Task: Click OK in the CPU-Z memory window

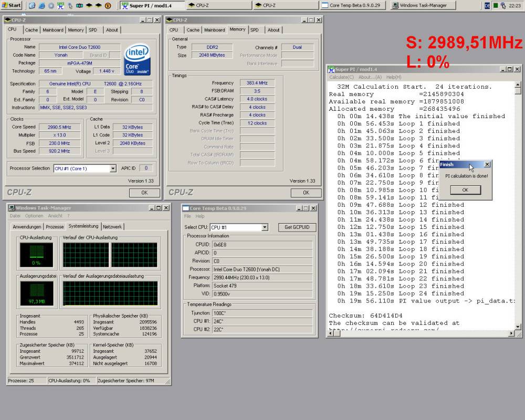Action: pyautogui.click(x=306, y=193)
